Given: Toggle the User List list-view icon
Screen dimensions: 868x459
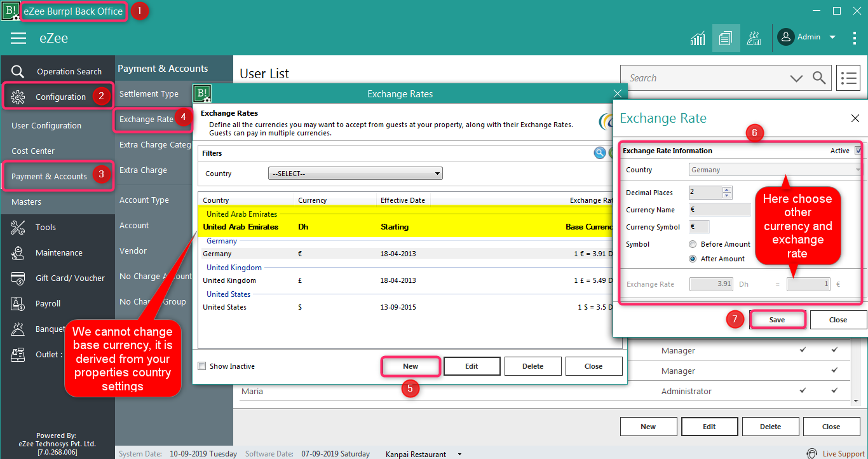Looking at the screenshot, I should tap(848, 78).
